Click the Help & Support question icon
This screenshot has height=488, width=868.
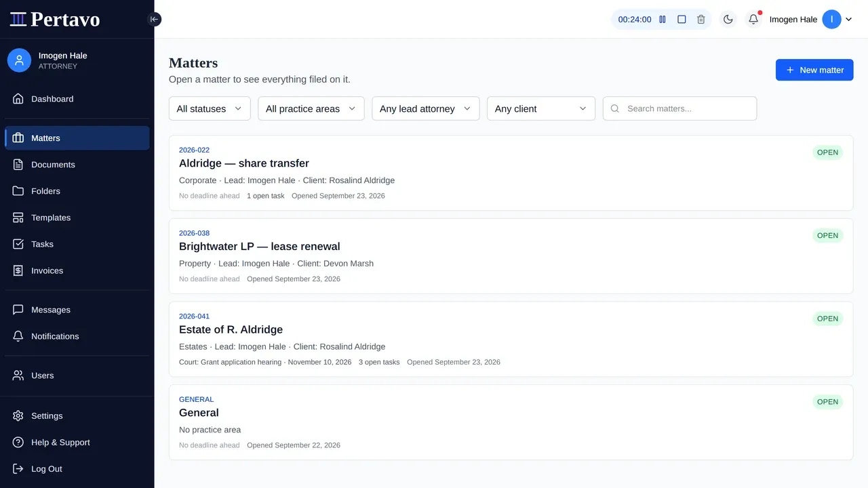pyautogui.click(x=18, y=443)
